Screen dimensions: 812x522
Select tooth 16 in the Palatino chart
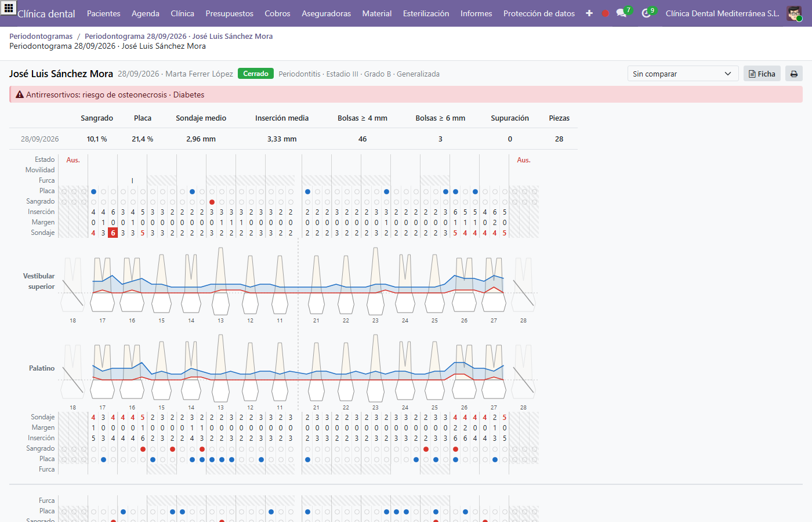pos(132,372)
